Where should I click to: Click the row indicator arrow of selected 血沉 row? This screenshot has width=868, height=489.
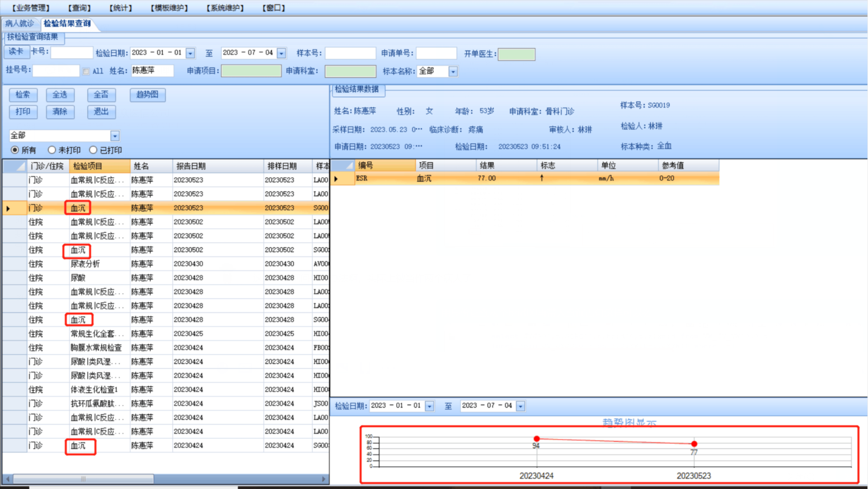(x=8, y=209)
